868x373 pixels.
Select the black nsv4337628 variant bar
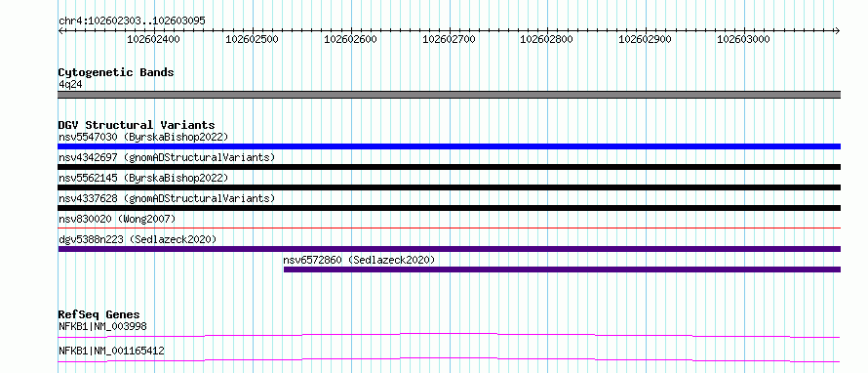pyautogui.click(x=450, y=208)
